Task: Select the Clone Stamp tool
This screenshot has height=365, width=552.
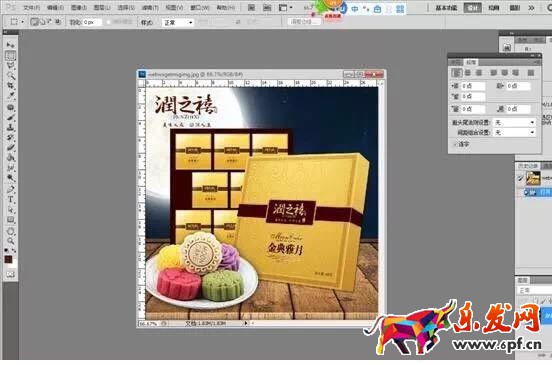Action: pyautogui.click(x=11, y=127)
